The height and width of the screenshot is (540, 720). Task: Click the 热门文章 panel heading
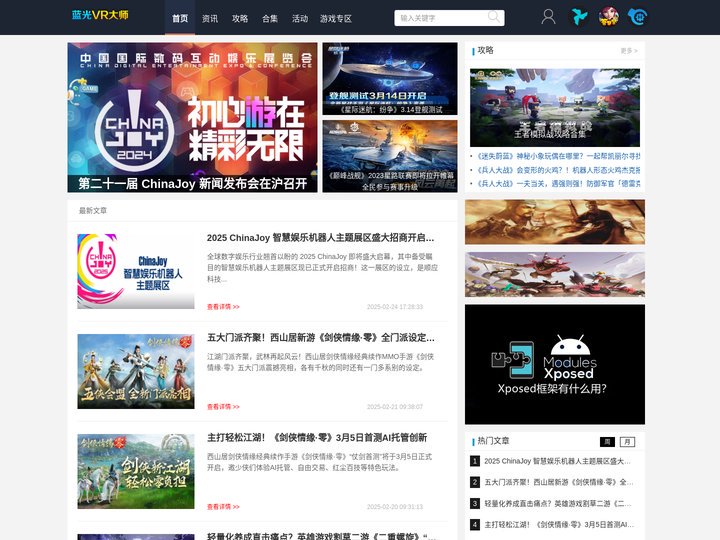point(493,441)
